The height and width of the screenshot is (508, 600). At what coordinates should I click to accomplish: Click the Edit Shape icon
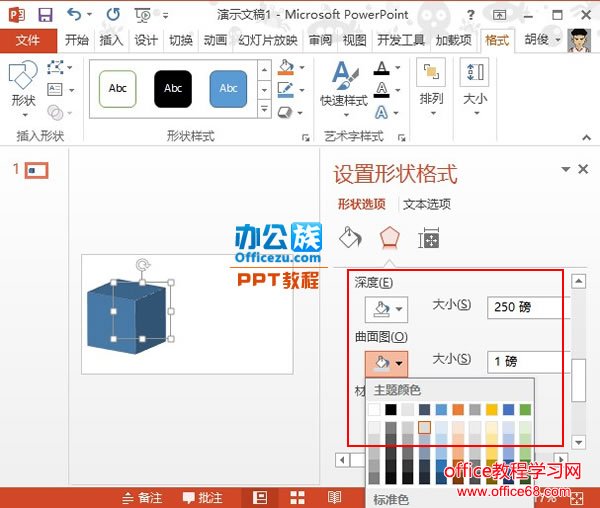click(x=55, y=67)
